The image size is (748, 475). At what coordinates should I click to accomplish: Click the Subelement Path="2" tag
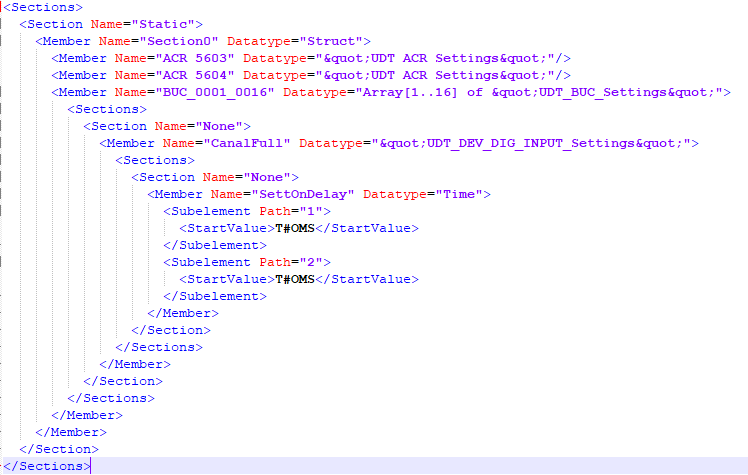[x=247, y=262]
